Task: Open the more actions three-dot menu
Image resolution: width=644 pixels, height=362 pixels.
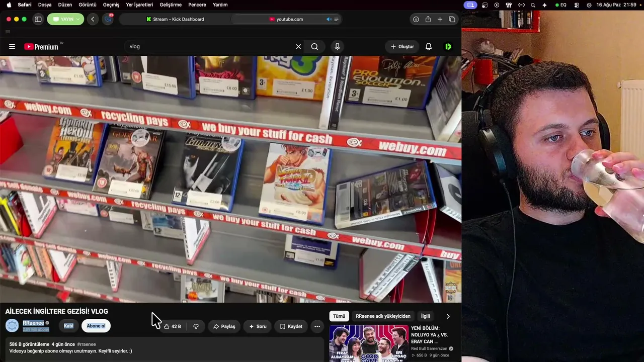Action: point(317,326)
